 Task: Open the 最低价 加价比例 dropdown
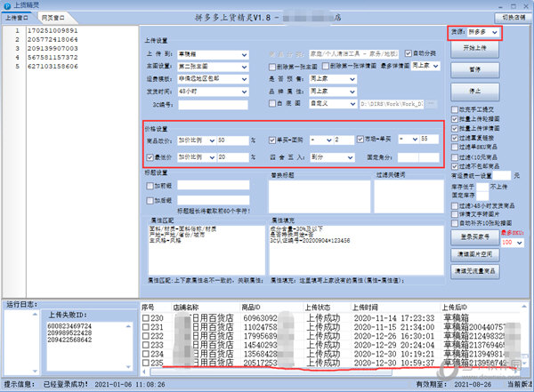click(x=212, y=157)
